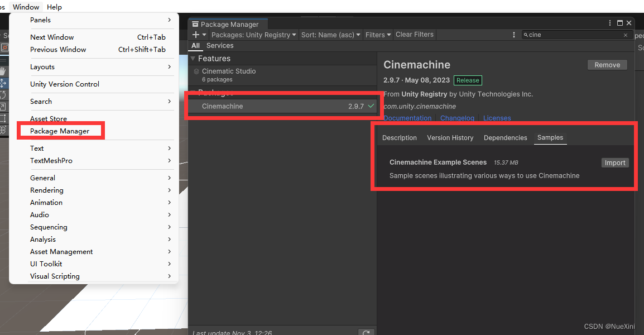
Task: Click the plus add package icon
Action: 196,35
